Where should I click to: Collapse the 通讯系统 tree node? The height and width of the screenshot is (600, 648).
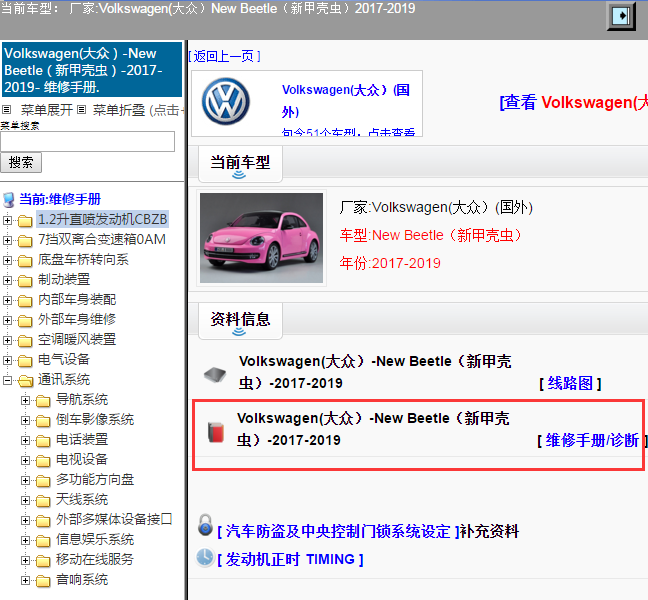(x=7, y=380)
